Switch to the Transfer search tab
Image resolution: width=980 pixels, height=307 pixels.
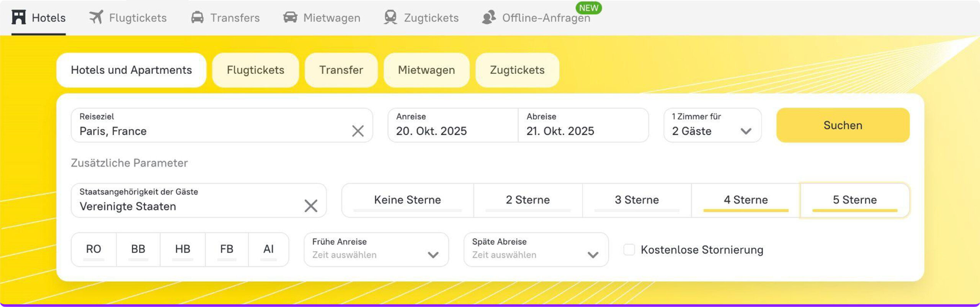click(341, 70)
